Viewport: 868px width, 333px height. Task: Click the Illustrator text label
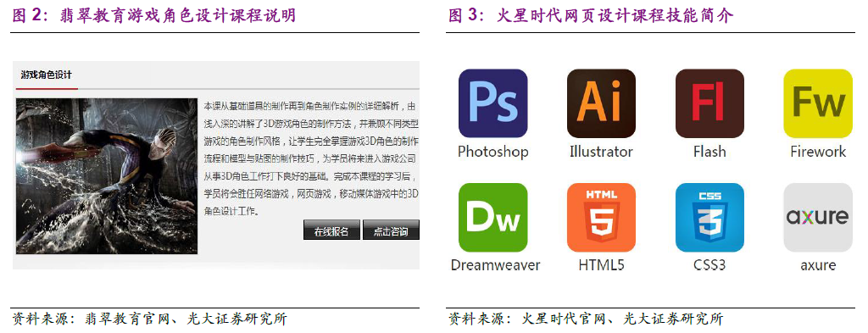[601, 152]
